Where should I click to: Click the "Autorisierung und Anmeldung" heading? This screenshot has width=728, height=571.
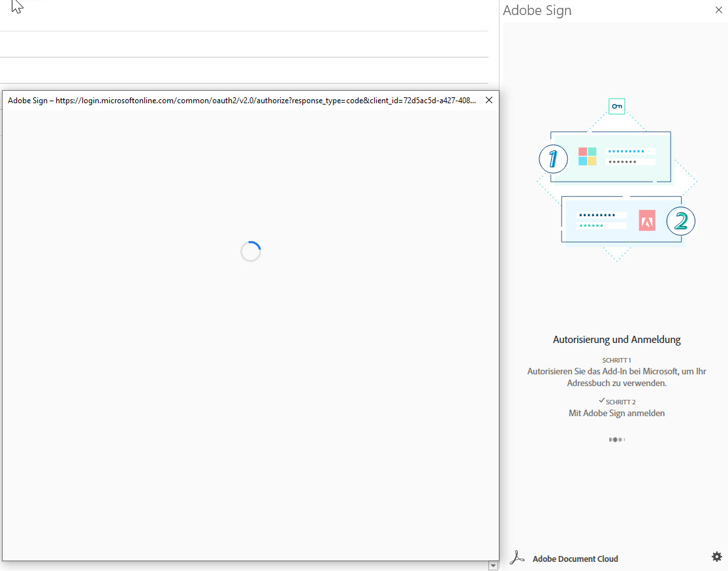(616, 340)
